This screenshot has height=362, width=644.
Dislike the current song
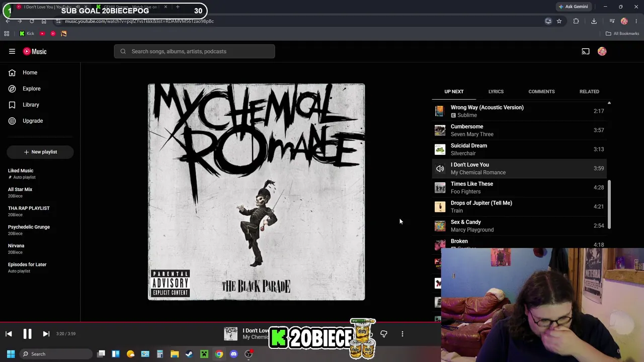click(384, 334)
